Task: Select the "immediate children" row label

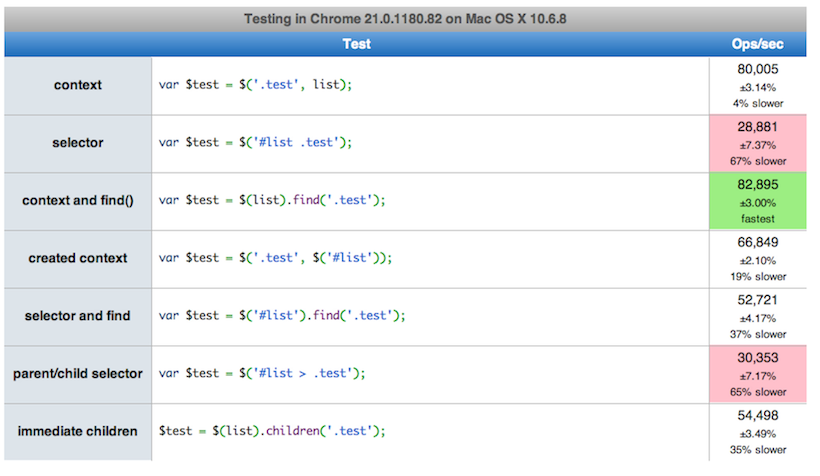Action: (x=78, y=432)
